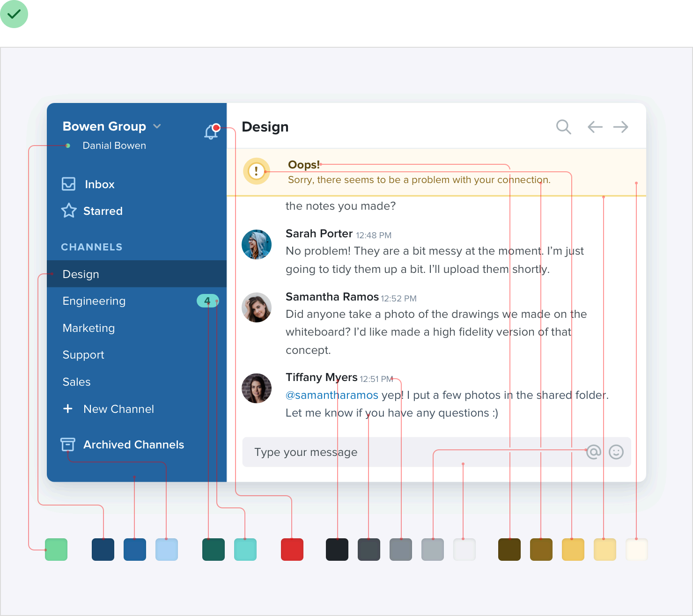Go forward with right arrow icon
The width and height of the screenshot is (693, 616).
pos(621,127)
